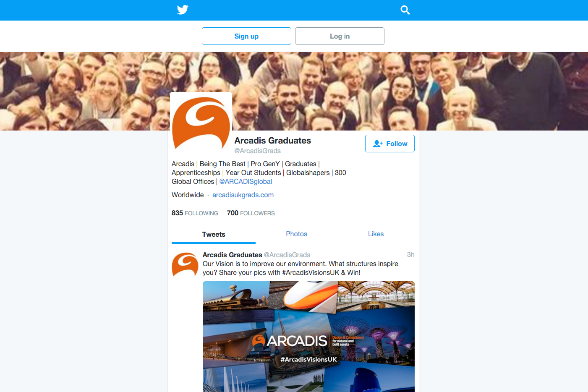Click the tweet author avatar icon
The width and height of the screenshot is (588, 392).
coord(185,264)
